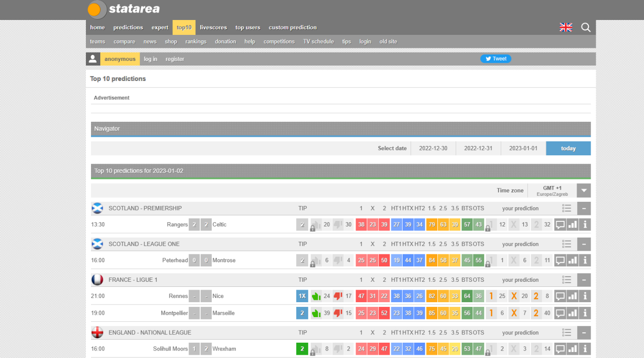Select prediction 1 for Montpellier vs Marseille
This screenshot has width=644, height=358.
coord(491,313)
